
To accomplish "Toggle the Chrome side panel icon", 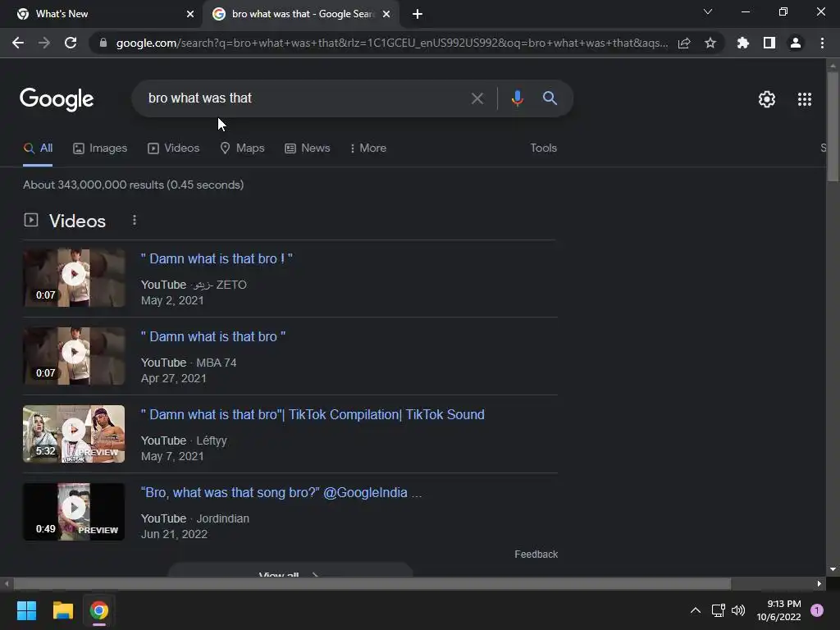I will (x=769, y=43).
